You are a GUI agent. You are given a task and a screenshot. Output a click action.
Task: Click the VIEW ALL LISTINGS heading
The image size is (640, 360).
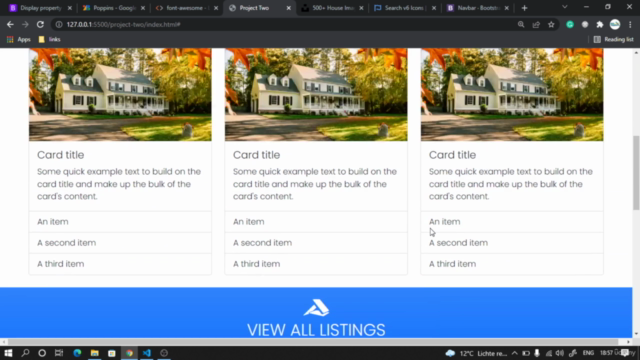(x=316, y=330)
